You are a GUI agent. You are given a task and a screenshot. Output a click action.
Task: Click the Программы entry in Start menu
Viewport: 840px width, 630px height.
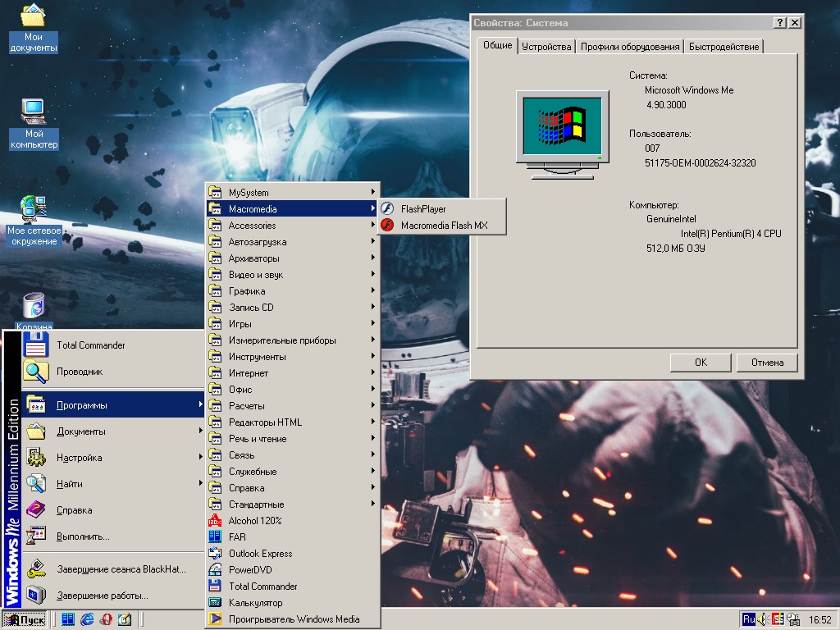tap(113, 404)
